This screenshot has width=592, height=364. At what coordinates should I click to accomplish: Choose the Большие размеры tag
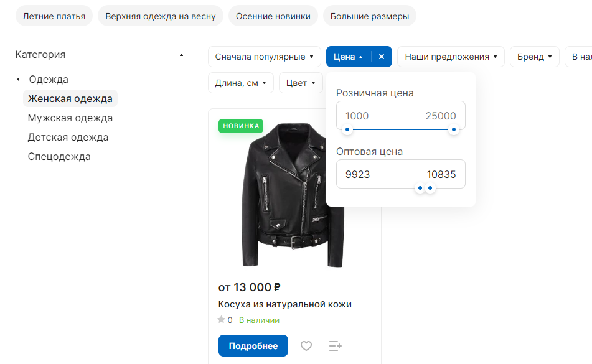[370, 16]
